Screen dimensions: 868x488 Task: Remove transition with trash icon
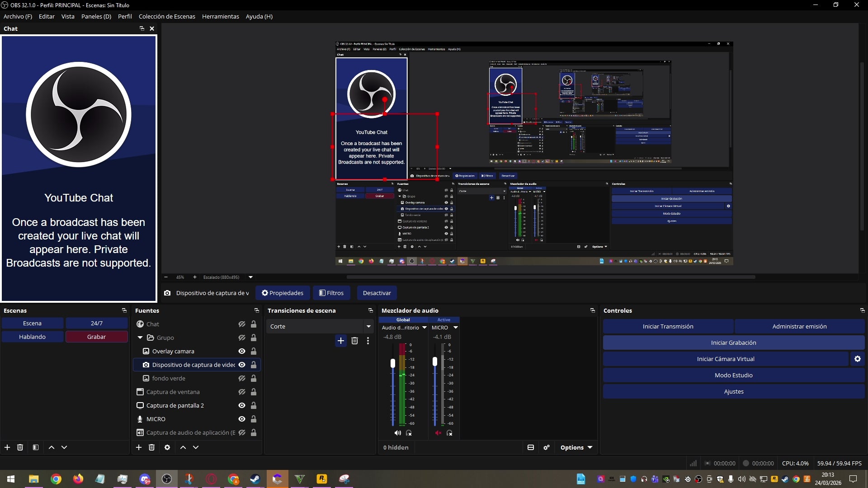click(354, 341)
